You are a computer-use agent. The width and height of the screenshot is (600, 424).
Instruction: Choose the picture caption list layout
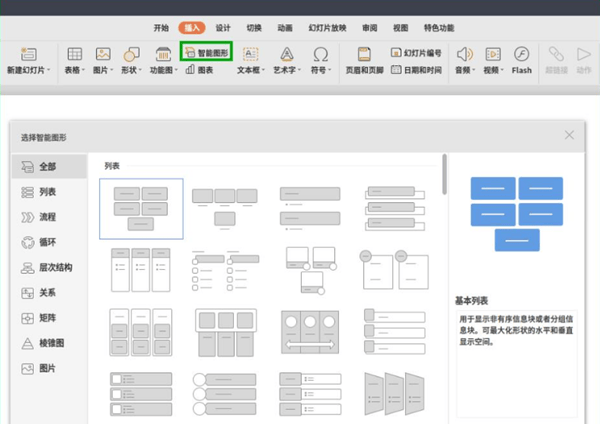click(x=225, y=209)
